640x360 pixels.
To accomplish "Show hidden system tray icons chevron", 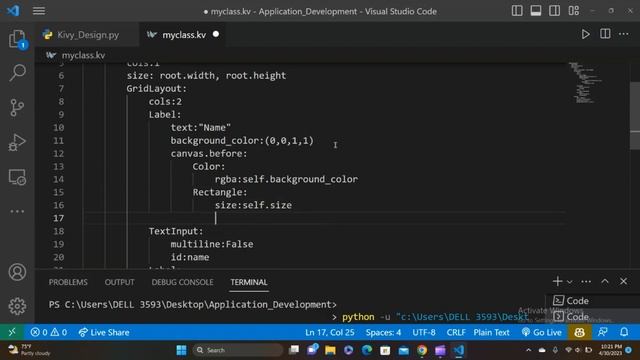I will coord(529,350).
